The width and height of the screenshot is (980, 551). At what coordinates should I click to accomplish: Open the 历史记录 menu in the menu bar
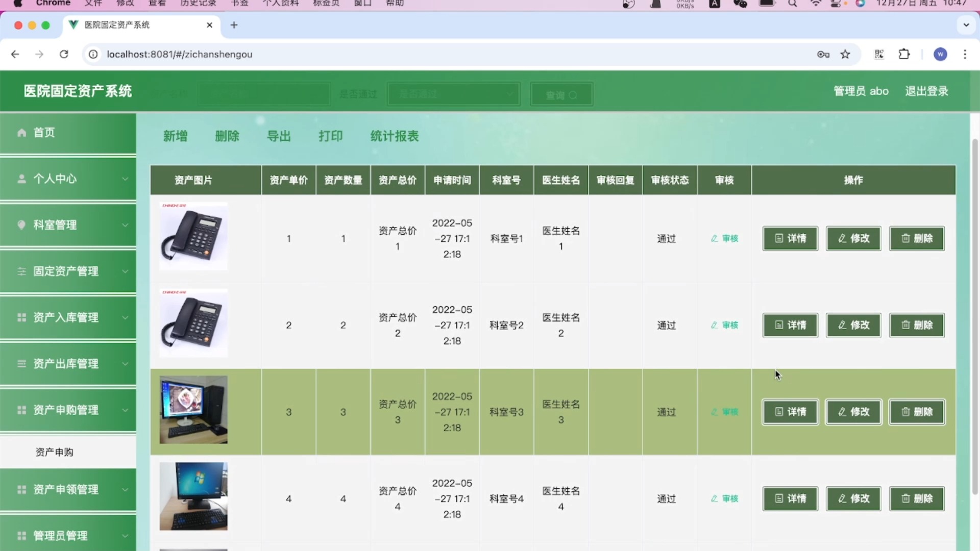click(x=198, y=4)
